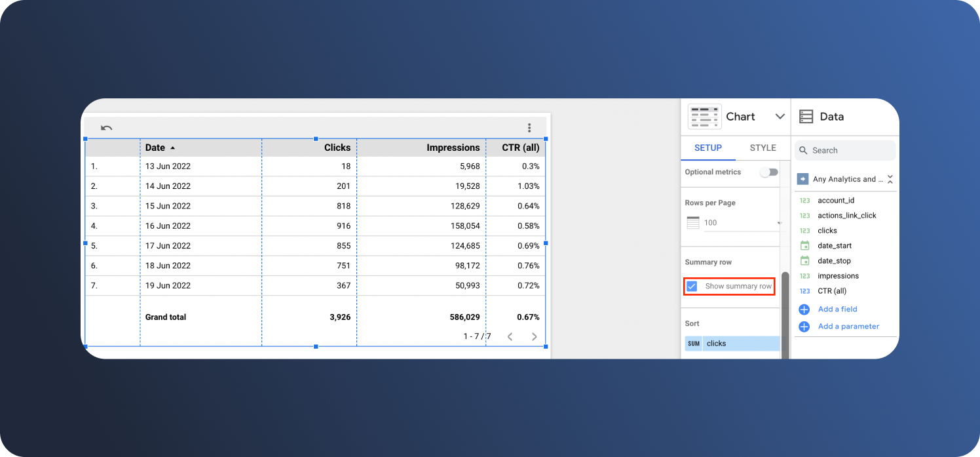
Task: Click the table chart thumbnail icon beside Chart
Action: (704, 116)
